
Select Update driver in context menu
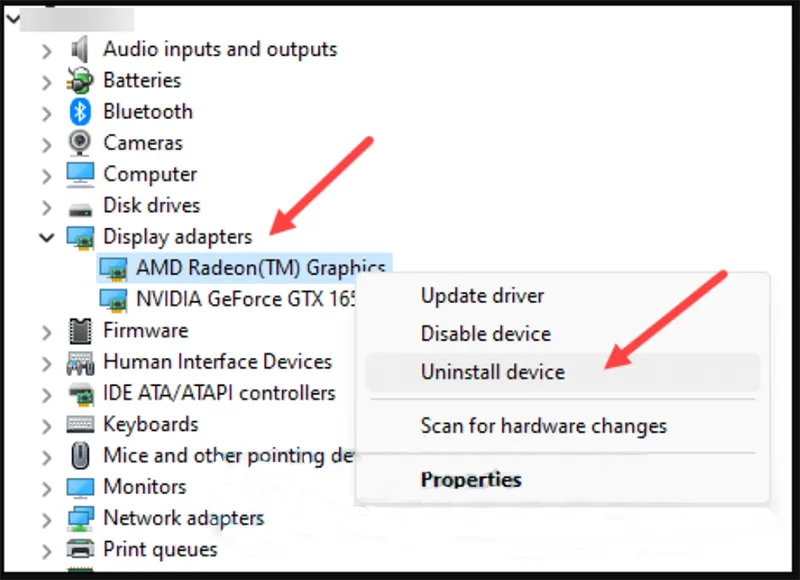[482, 296]
